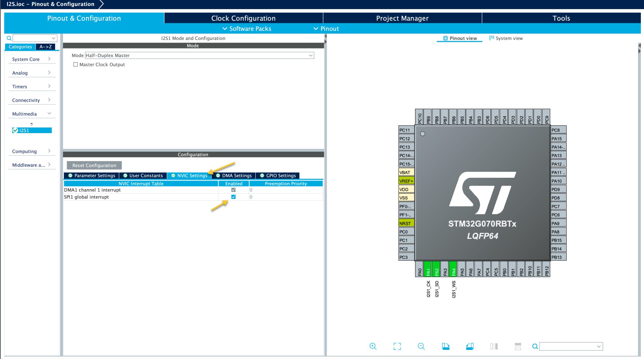Fit the chip diagram to the view
644x359 pixels.
[x=397, y=346]
